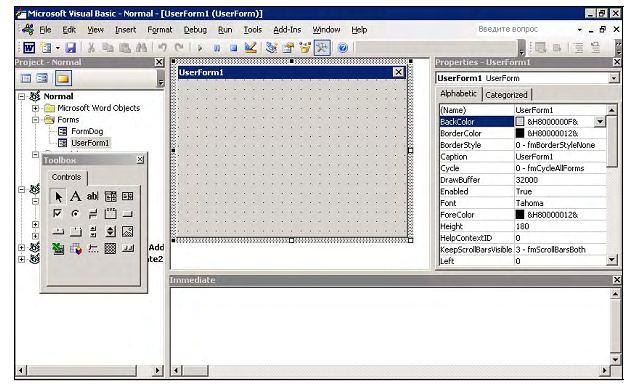Toggle Design Mode icon in the toolbar
Image resolution: width=632 pixels, height=389 pixels.
tap(251, 48)
